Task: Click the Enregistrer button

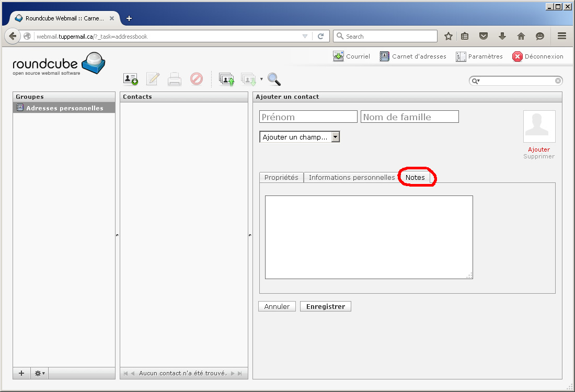Action: point(325,306)
